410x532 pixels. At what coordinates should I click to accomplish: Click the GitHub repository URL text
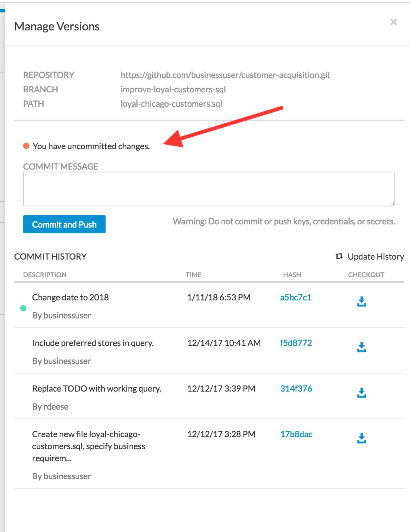225,75
